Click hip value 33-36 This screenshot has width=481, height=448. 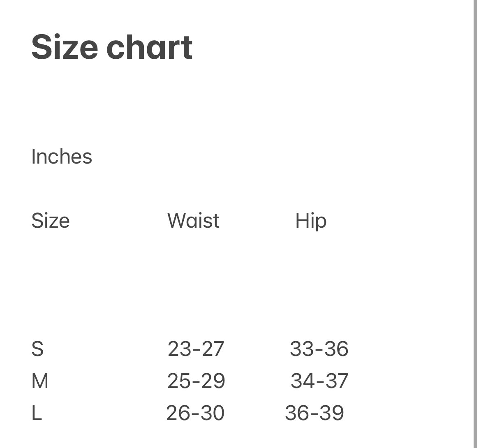(x=319, y=349)
